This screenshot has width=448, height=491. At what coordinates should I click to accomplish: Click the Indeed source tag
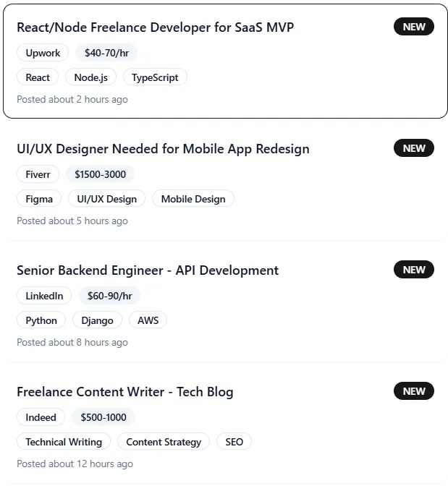click(x=41, y=417)
